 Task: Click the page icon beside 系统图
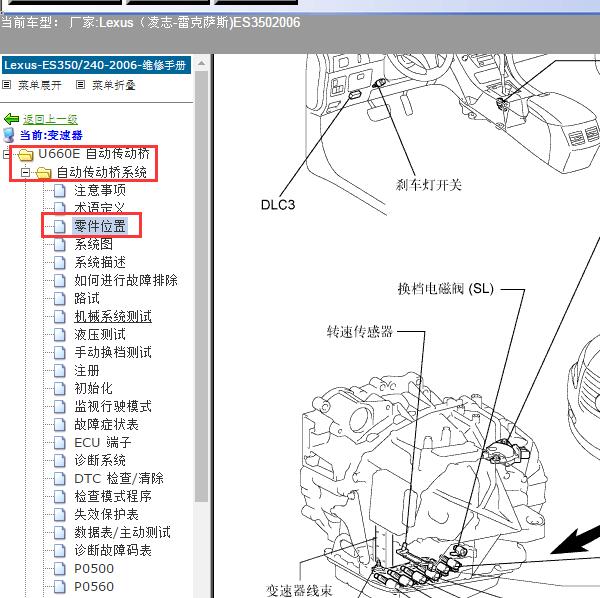(60, 244)
